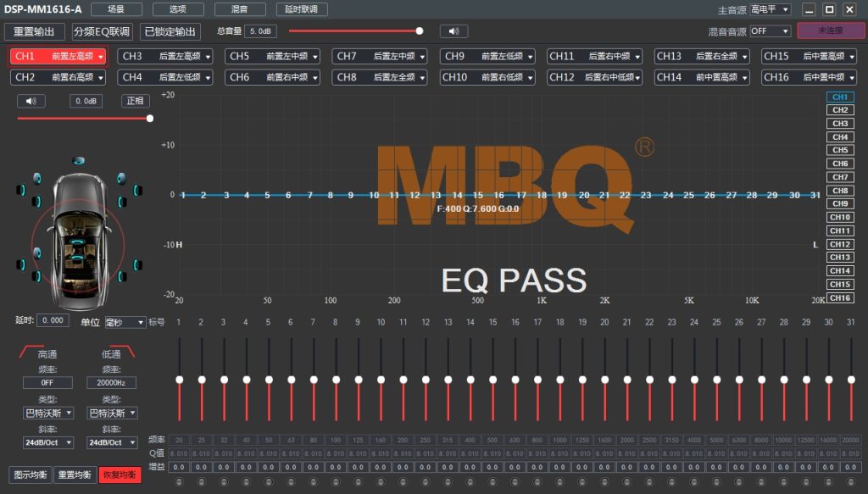Image resolution: width=868 pixels, height=494 pixels.
Task: Select the front-right round tweeter speaker
Action: [x=120, y=178]
